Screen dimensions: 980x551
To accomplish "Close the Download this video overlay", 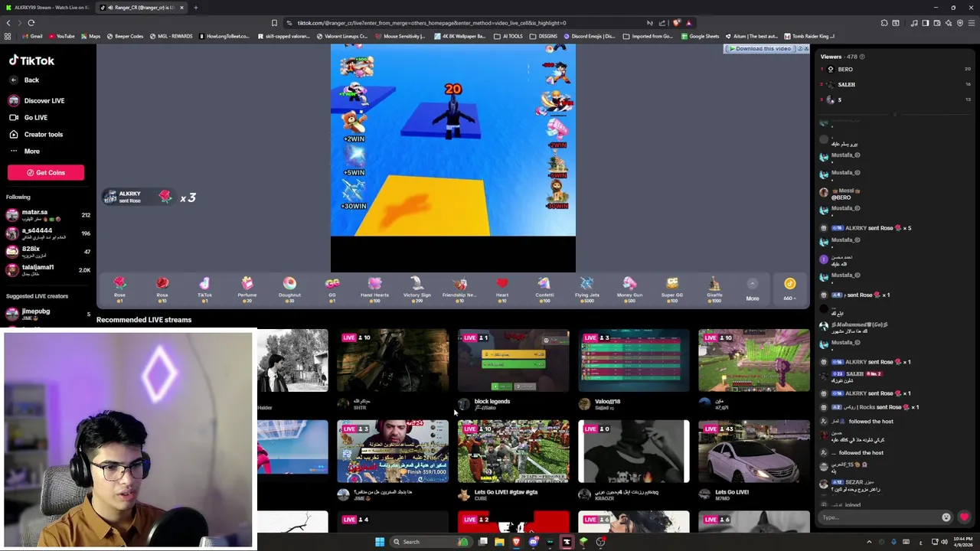I will [x=805, y=48].
